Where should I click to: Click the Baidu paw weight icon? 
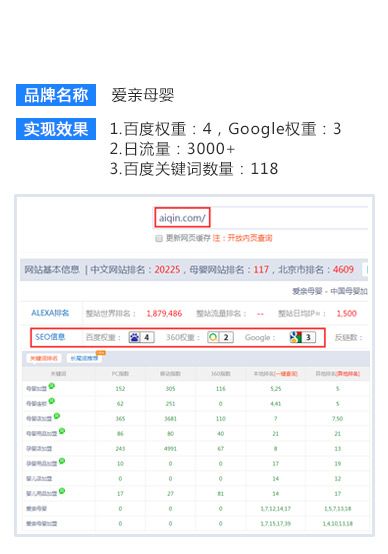[x=135, y=337]
